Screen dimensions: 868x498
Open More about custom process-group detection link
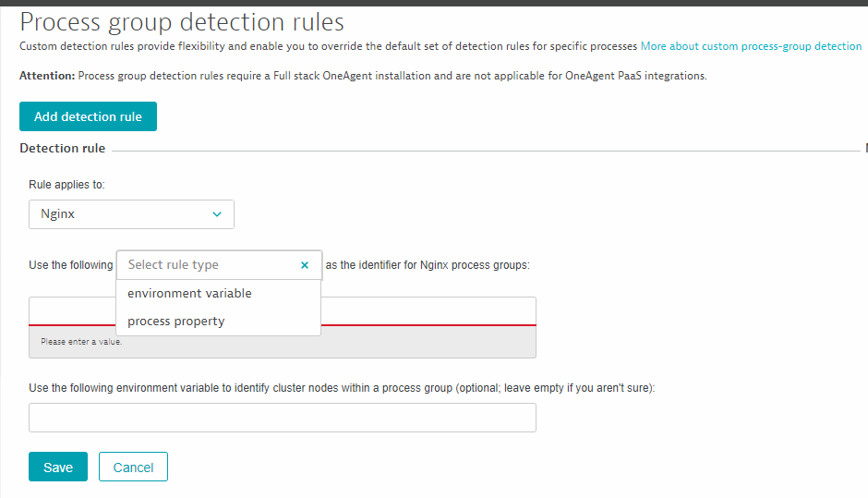coord(751,46)
